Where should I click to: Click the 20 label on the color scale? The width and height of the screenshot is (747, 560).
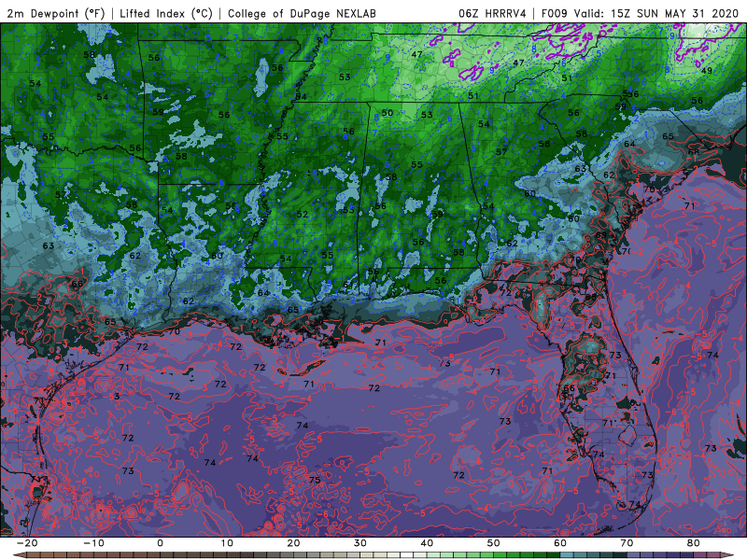[x=293, y=543]
